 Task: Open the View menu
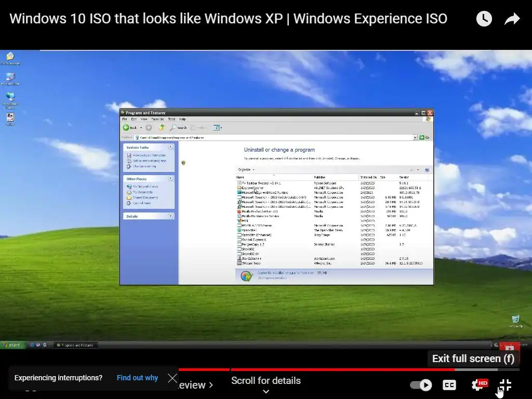[x=144, y=119]
